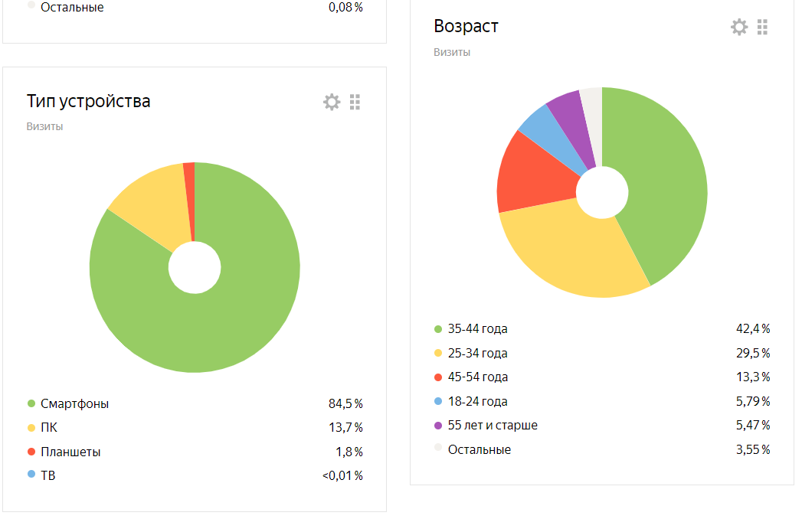
Task: Click the 13,7 % value for ПК
Action: 345,428
